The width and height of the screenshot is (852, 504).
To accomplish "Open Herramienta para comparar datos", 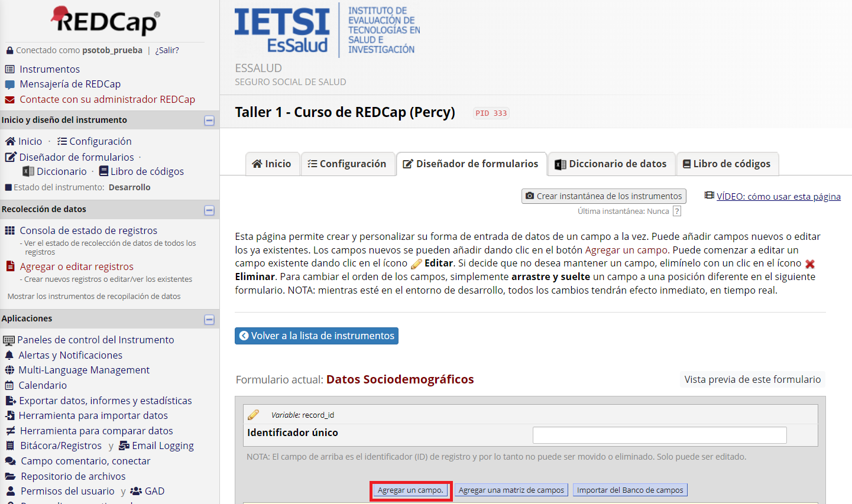I will [96, 431].
